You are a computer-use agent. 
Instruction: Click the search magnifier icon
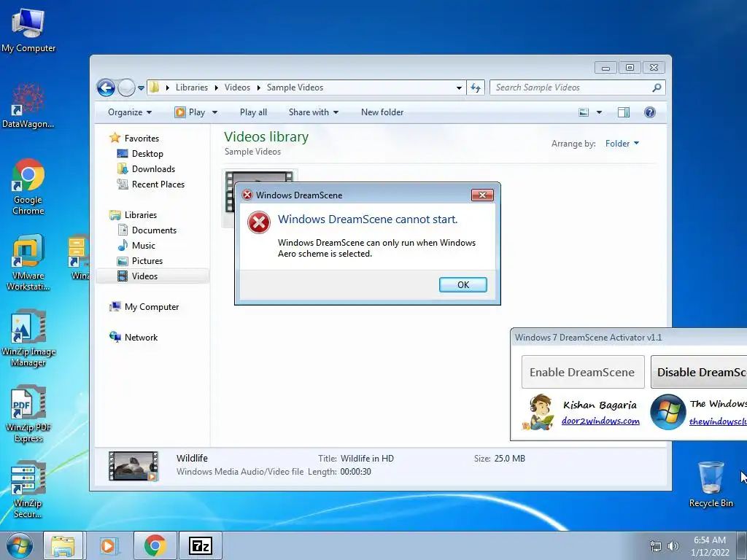point(657,87)
